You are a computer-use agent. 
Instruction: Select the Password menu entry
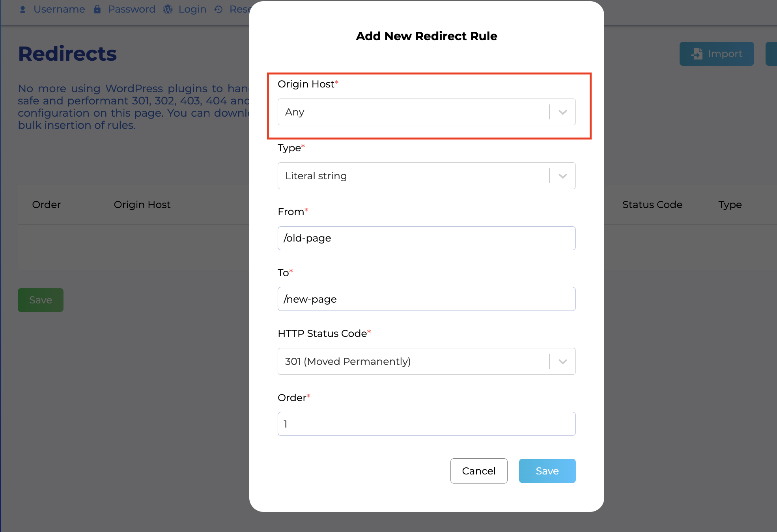(131, 9)
